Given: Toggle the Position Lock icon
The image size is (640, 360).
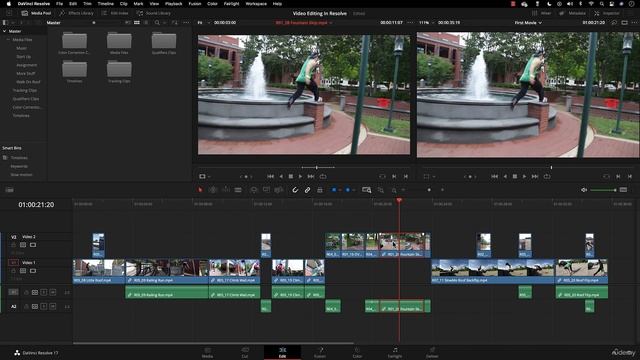Looking at the screenshot, I should (x=320, y=190).
